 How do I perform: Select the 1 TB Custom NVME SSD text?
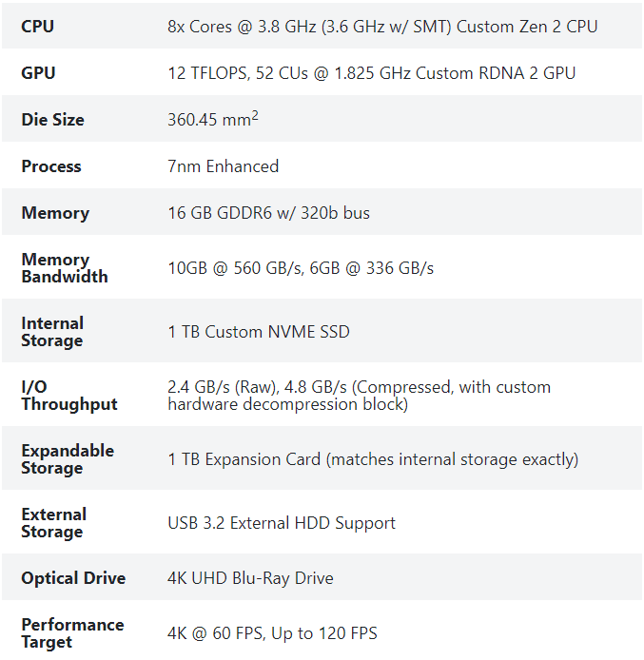(x=259, y=332)
